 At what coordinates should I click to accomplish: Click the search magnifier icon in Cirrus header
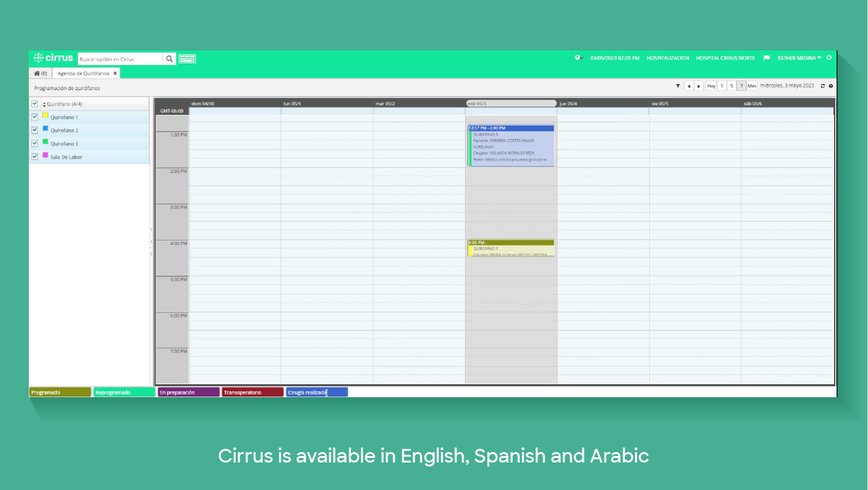pos(169,58)
